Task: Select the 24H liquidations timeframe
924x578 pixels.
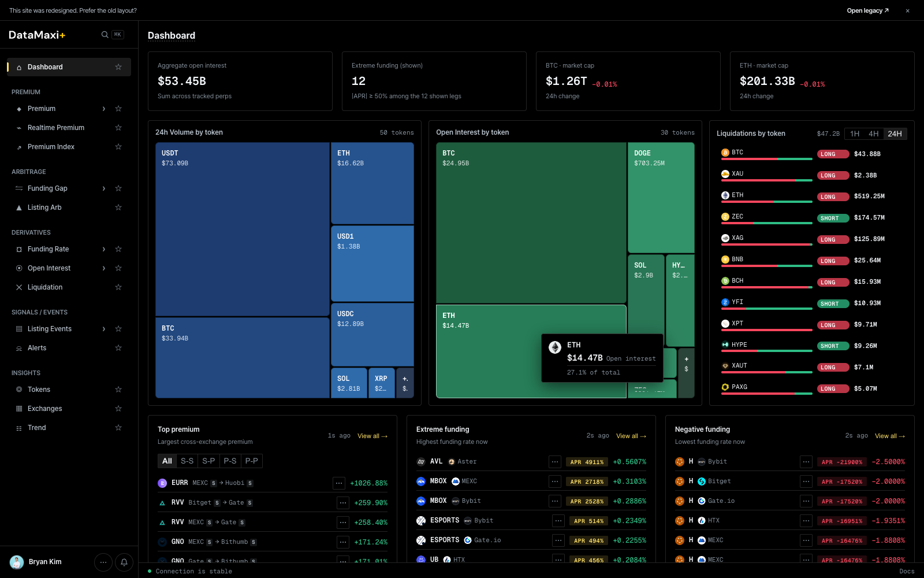Action: pyautogui.click(x=895, y=134)
